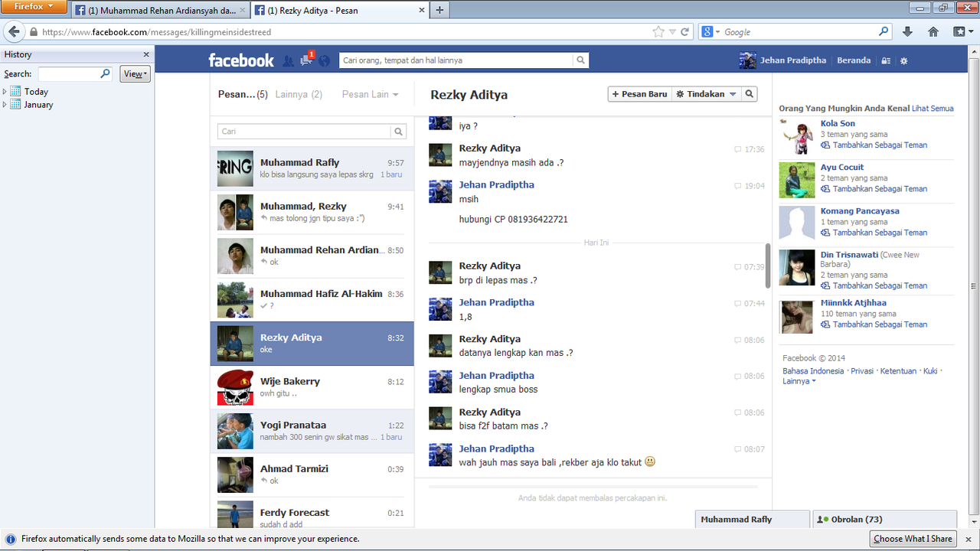Expand the Today history folder
The height and width of the screenshot is (551, 980).
5,92
